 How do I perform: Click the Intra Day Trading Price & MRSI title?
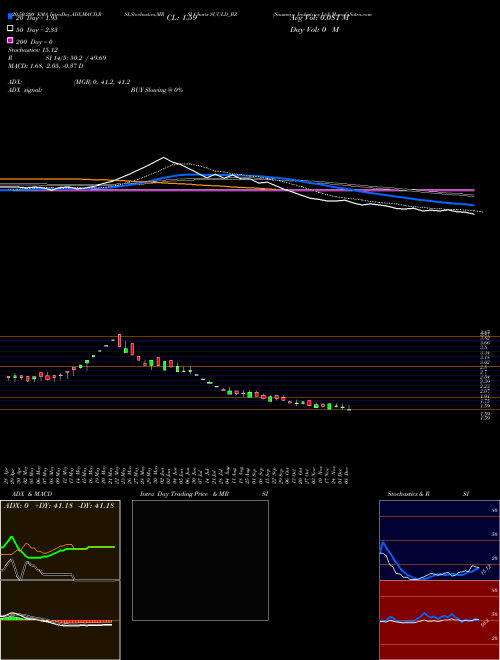pos(204,494)
